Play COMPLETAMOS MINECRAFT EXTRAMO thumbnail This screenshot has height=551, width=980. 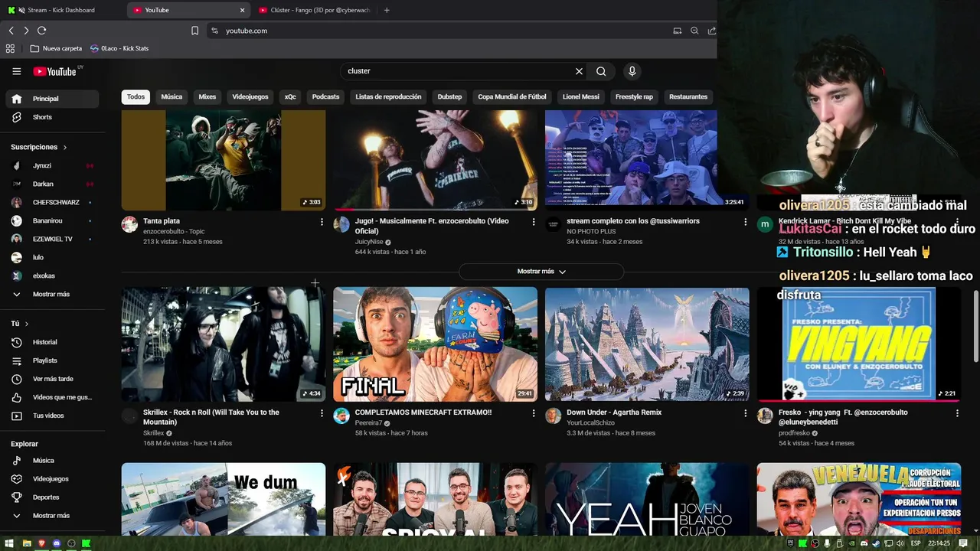pyautogui.click(x=435, y=344)
